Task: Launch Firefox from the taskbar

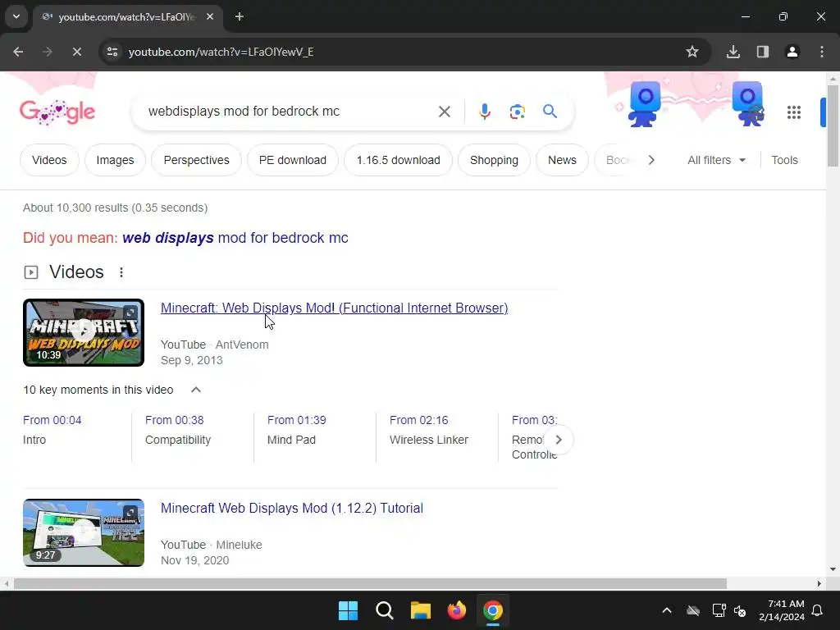Action: [x=456, y=610]
